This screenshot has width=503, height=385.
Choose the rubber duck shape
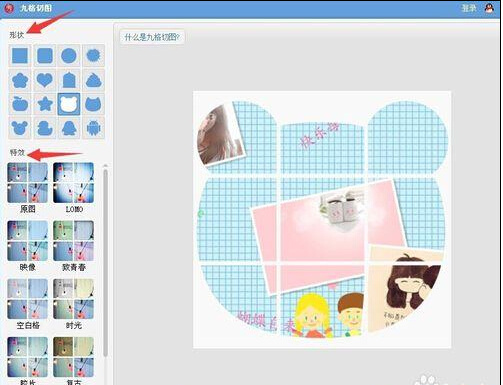coord(45,128)
